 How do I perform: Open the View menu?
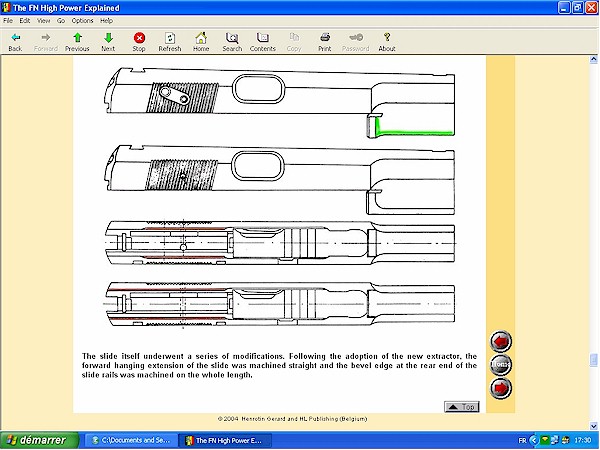[43, 21]
